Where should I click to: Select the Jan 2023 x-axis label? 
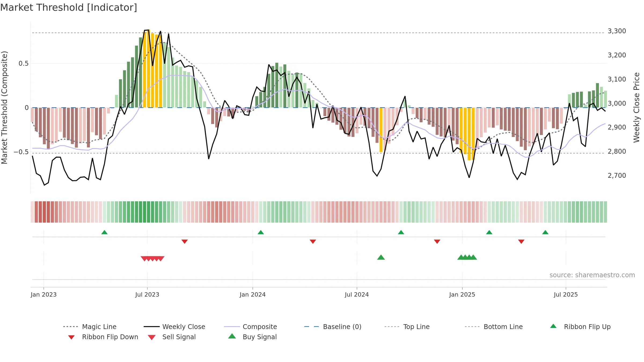(x=44, y=295)
